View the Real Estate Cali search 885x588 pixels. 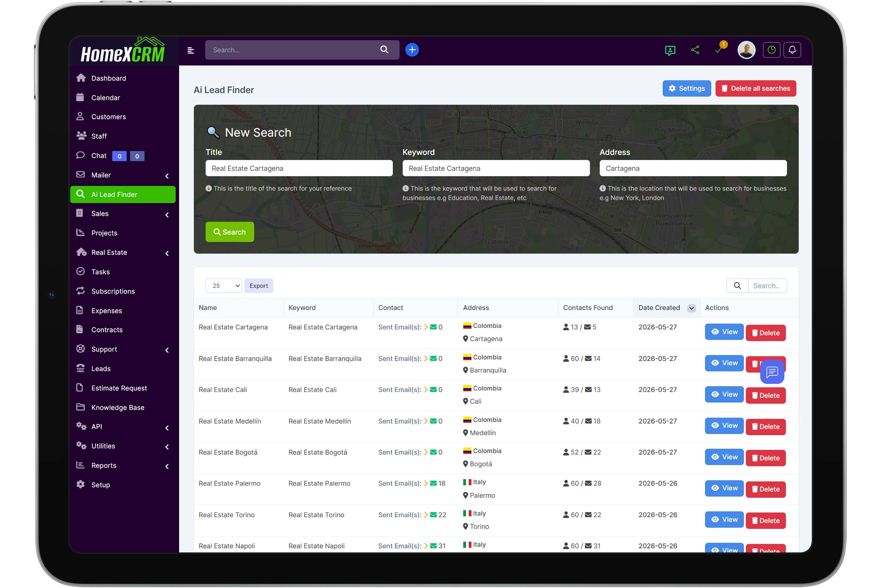724,394
